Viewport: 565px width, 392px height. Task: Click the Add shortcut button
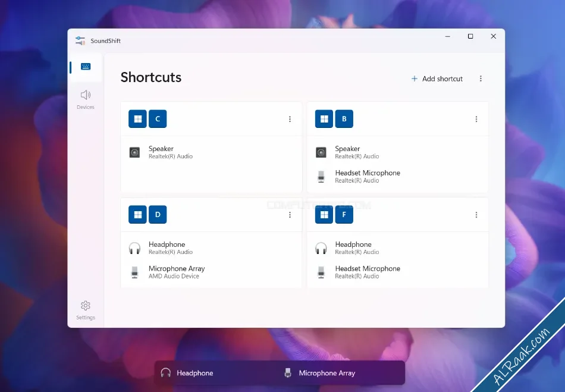coord(437,79)
